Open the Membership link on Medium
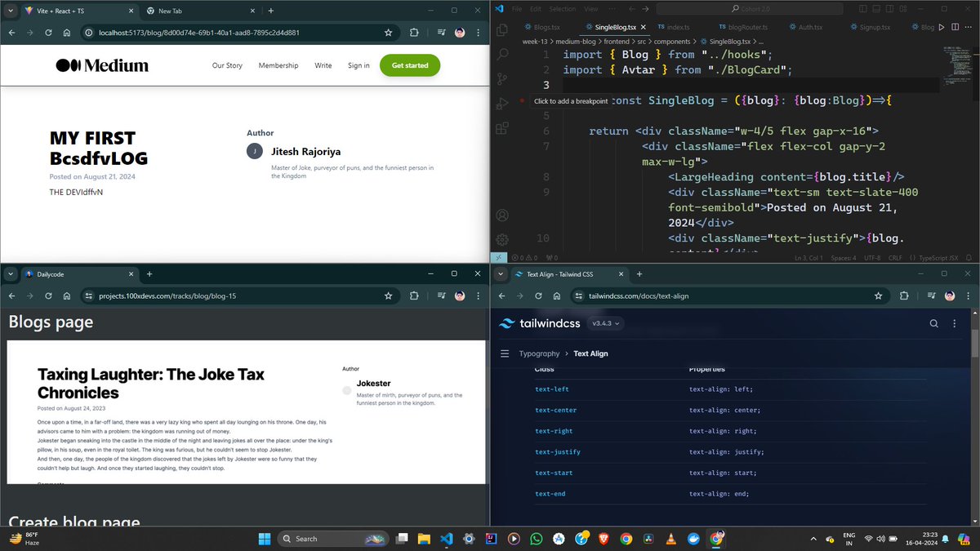Viewport: 980px width, 551px height. [280, 65]
